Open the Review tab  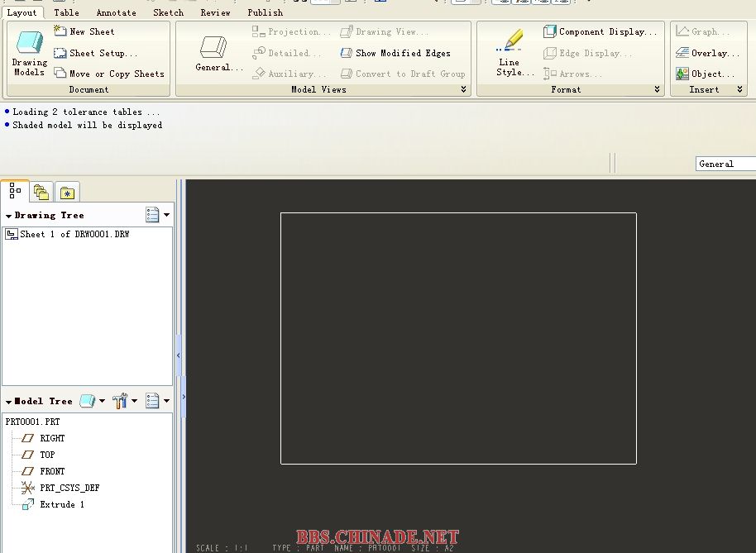pos(216,12)
